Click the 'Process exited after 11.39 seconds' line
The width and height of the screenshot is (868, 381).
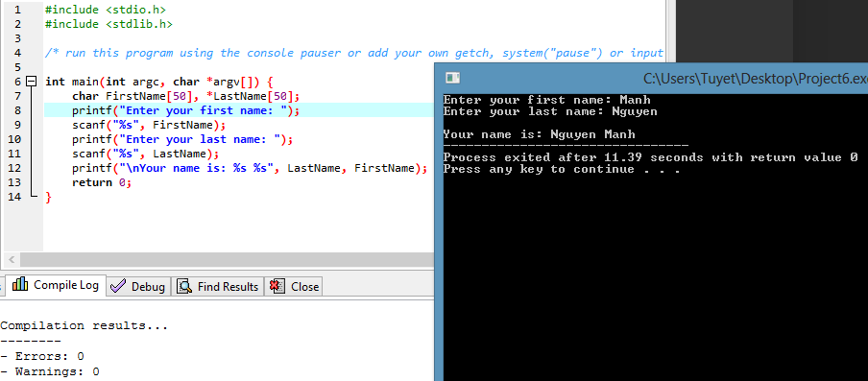650,157
